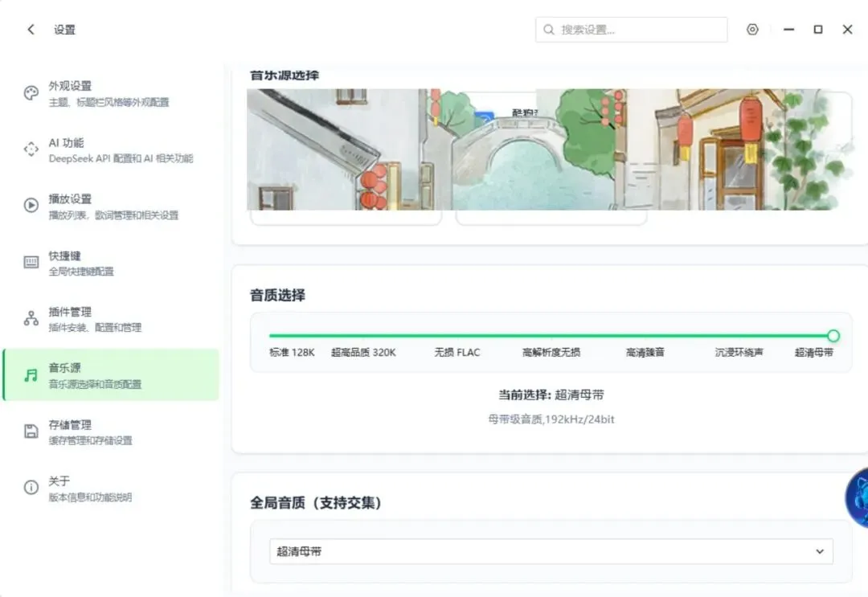Viewport: 868px width, 597px height.
Task: Switch to the 快捷键 section
Action: pos(111,263)
